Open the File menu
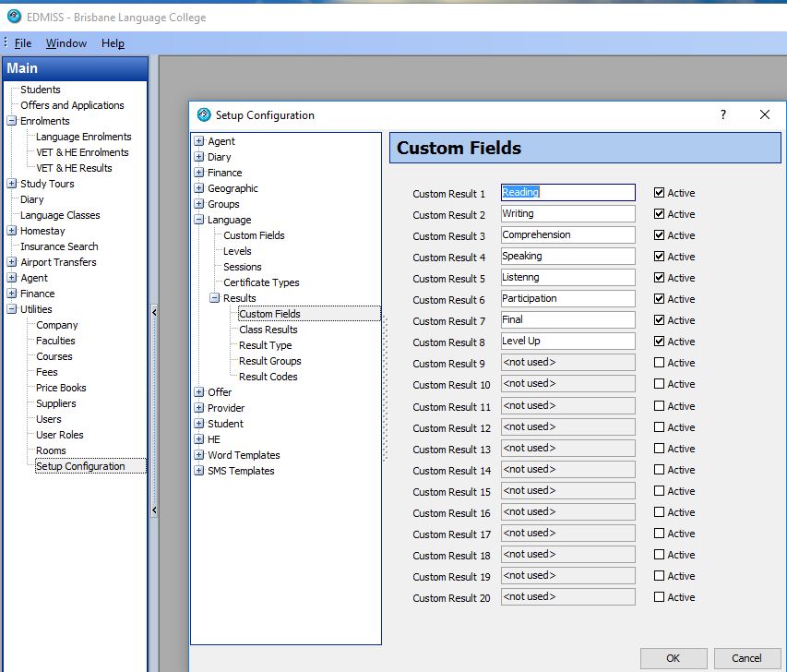This screenshot has height=672, width=787. tap(22, 42)
